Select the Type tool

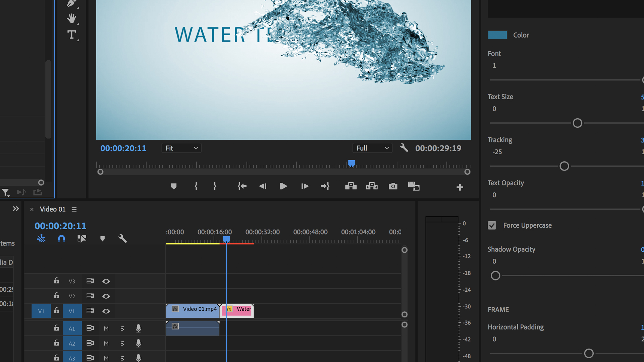[72, 35]
